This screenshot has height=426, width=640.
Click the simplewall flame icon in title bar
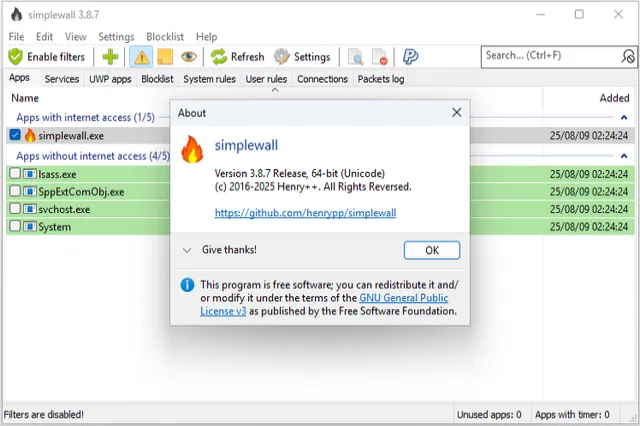16,15
